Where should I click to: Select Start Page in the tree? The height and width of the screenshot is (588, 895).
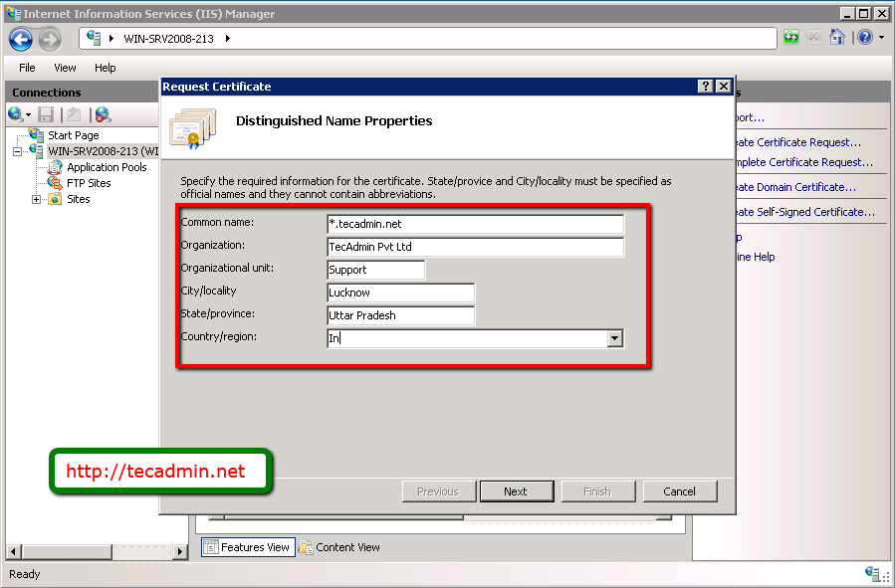coord(73,135)
